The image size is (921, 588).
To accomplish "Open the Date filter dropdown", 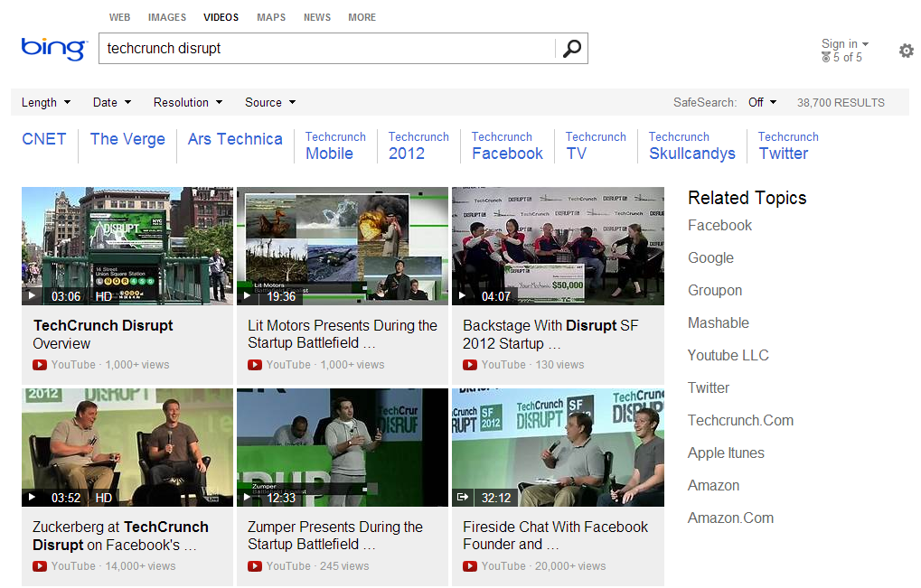I will point(112,102).
